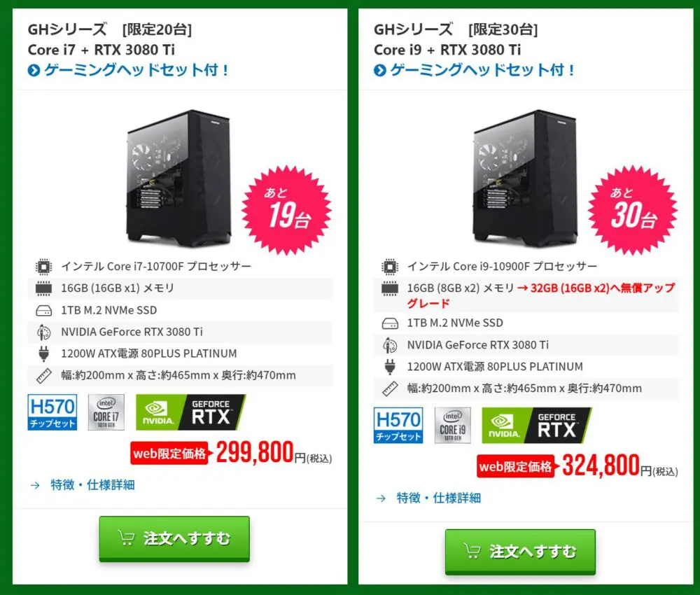This screenshot has width=700, height=595.
Task: Click the NVIDIA GeForce RTX badge on Core i9 card
Action: 537,426
